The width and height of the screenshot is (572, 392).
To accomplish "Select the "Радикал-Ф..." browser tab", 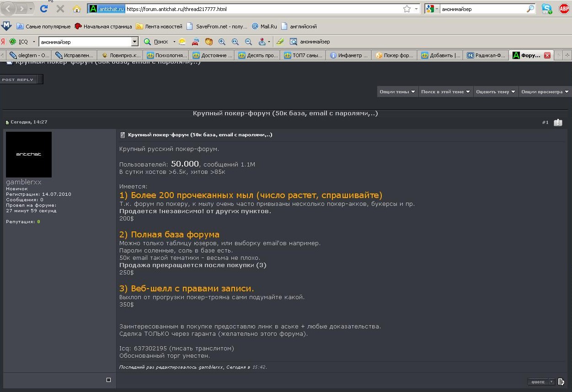I will click(x=486, y=55).
